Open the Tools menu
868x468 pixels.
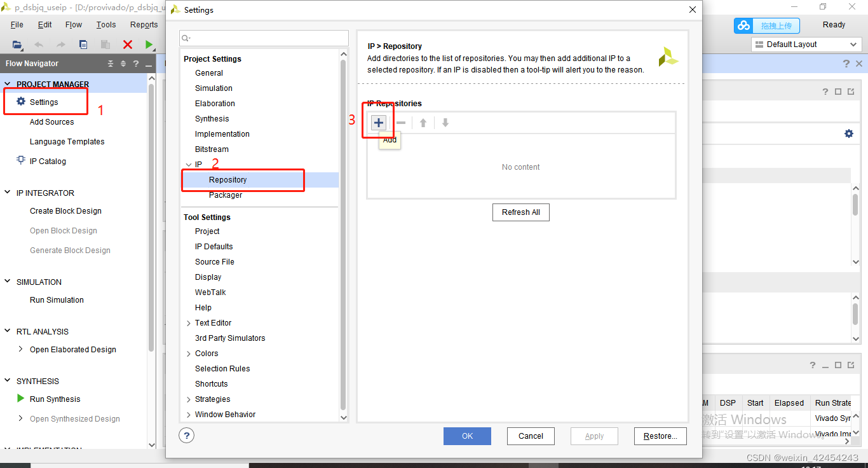106,25
